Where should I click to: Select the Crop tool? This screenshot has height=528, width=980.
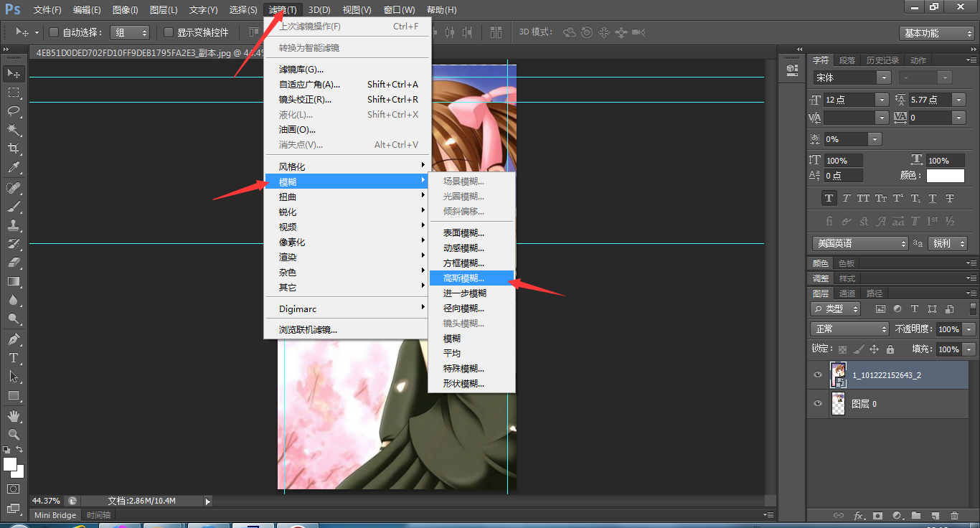pos(14,148)
